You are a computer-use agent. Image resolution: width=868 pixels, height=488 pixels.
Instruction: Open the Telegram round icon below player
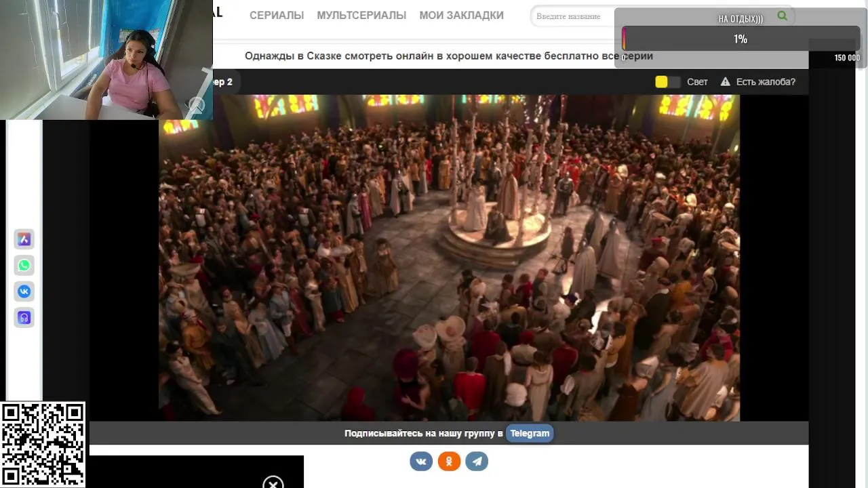point(477,462)
